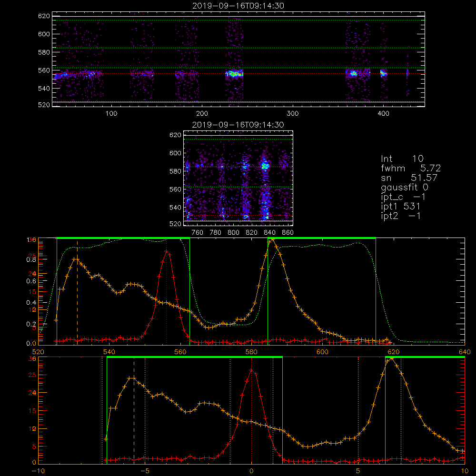This screenshot has height=476, width=476.
Task: Click the middle image x-axis label 760
Action: (198, 233)
